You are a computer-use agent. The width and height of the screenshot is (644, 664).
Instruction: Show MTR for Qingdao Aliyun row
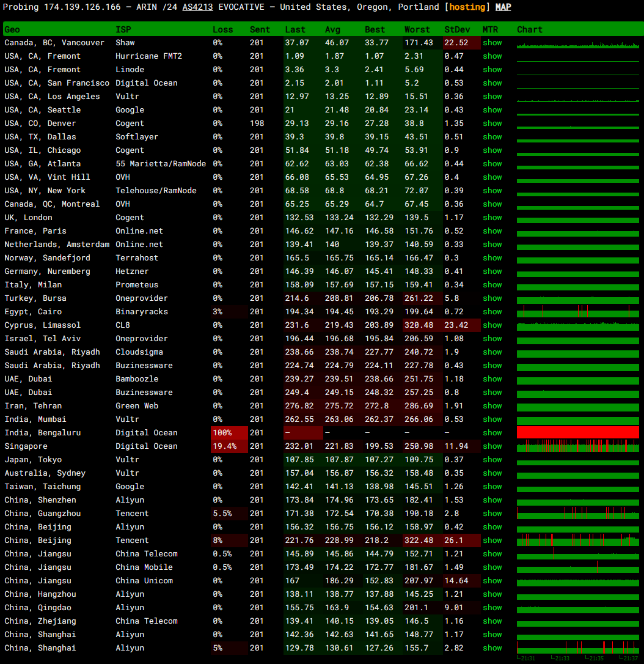492,608
